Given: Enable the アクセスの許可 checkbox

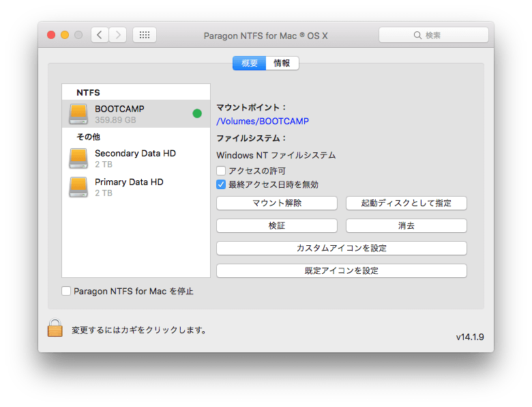Looking at the screenshot, I should (x=221, y=171).
